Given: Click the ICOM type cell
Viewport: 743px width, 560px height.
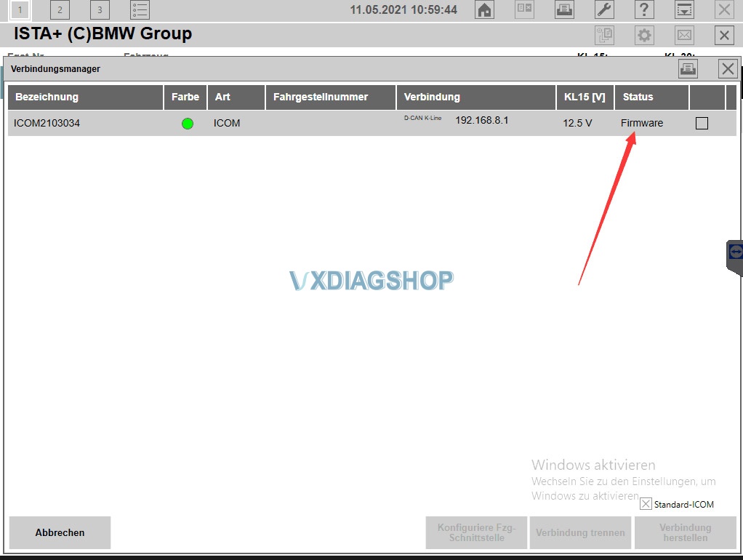Looking at the screenshot, I should pyautogui.click(x=227, y=124).
